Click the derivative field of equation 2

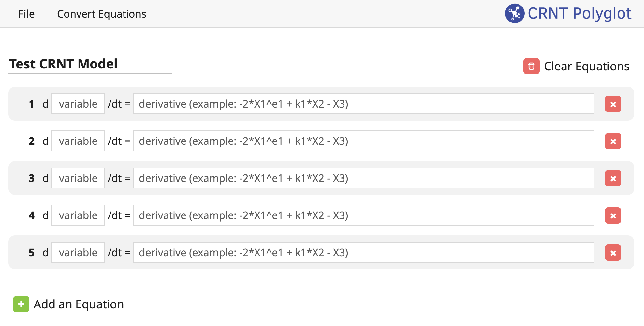pos(363,141)
